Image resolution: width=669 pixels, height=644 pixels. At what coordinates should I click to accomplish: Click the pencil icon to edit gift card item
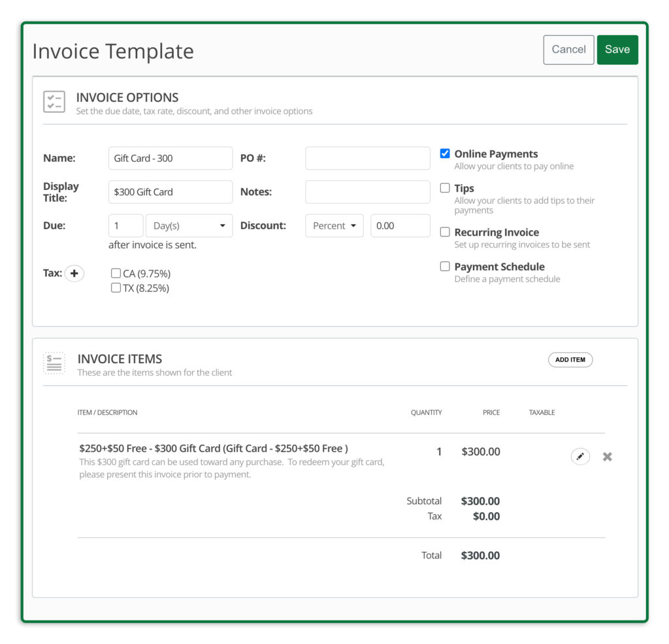click(580, 457)
